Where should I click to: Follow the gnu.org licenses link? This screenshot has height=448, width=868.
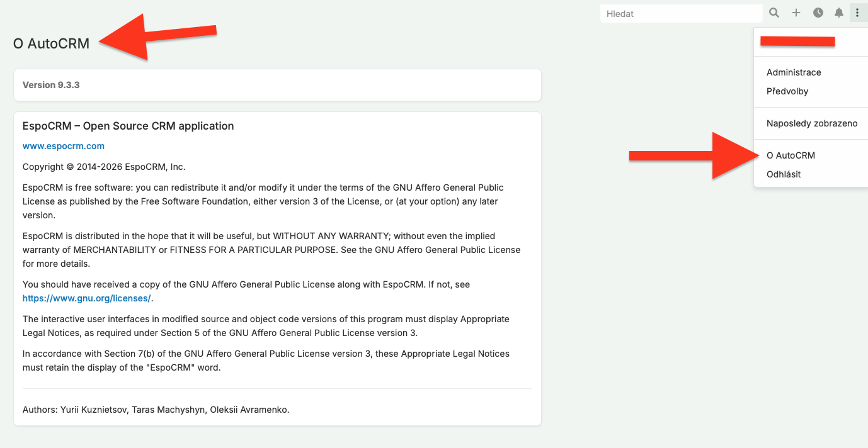click(x=87, y=298)
